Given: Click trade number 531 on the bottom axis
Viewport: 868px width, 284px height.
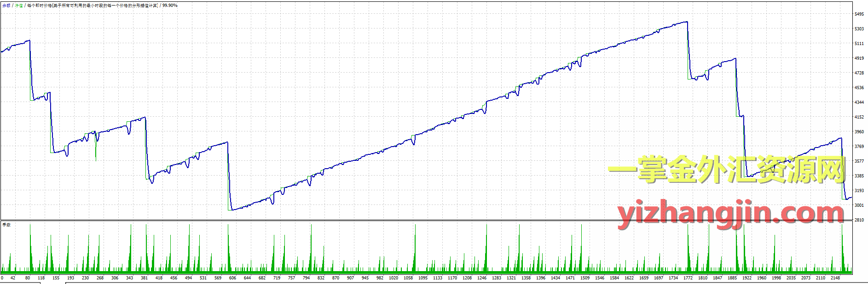Looking at the screenshot, I should 203,278.
